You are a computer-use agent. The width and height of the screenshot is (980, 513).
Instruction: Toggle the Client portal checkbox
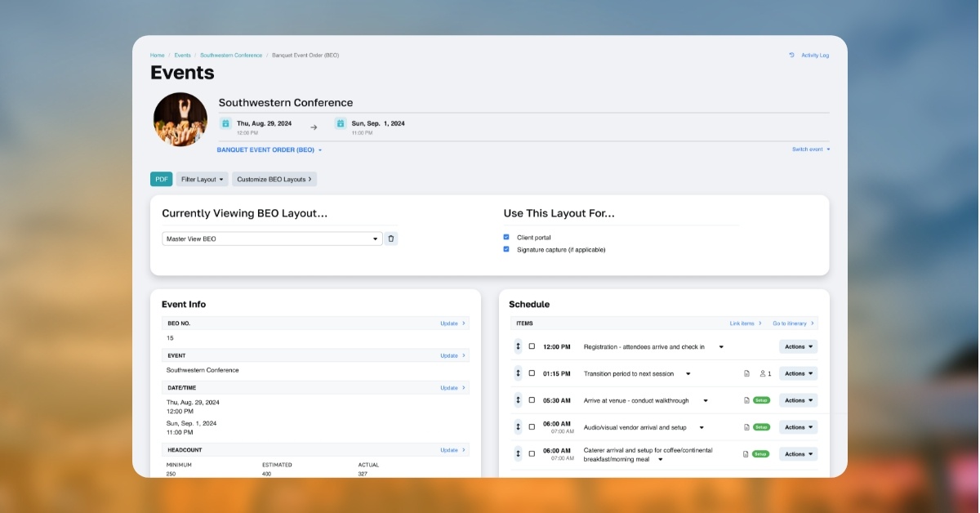point(506,237)
